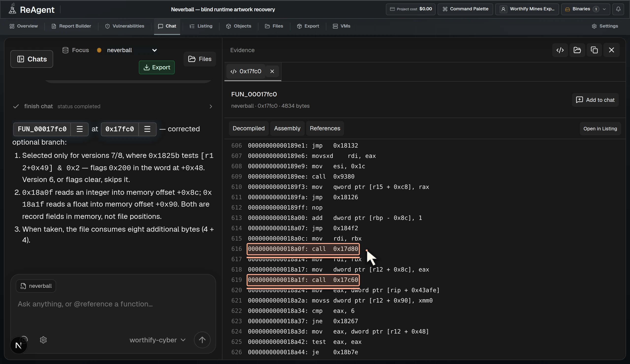
Task: Click the code view icon in the Evidence header
Action: point(560,50)
